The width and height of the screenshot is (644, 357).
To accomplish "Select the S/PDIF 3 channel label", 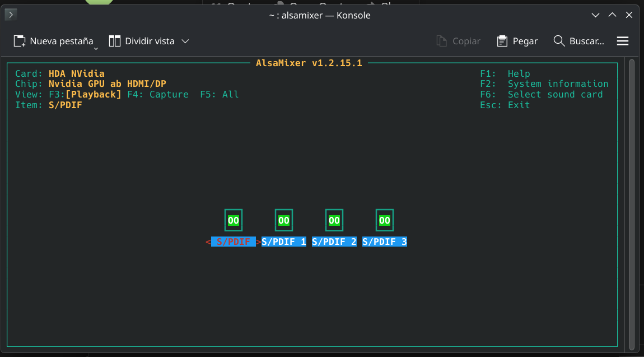I will pyautogui.click(x=385, y=242).
